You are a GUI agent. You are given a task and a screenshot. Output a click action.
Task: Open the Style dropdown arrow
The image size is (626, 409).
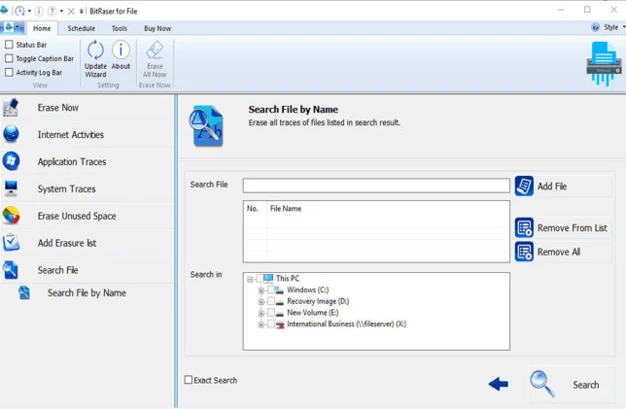[x=624, y=27]
